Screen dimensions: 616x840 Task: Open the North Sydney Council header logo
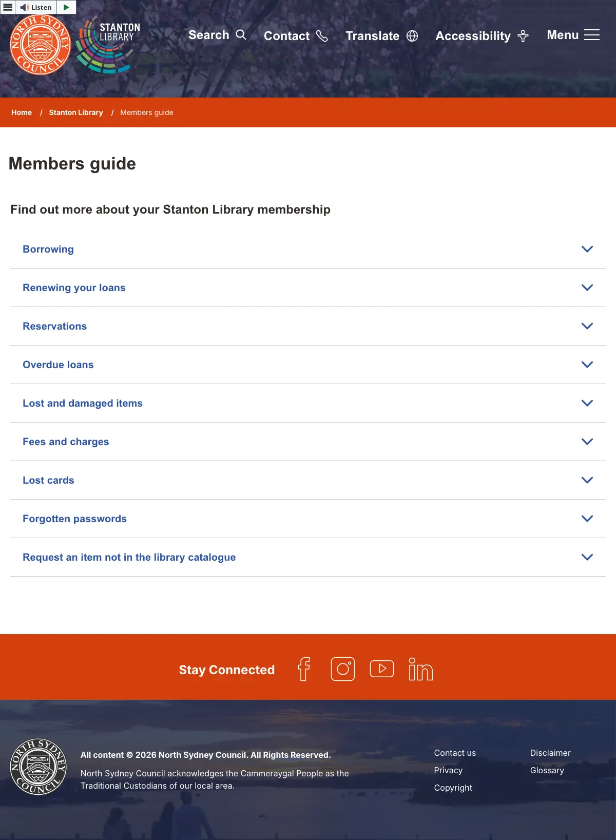pyautogui.click(x=40, y=45)
